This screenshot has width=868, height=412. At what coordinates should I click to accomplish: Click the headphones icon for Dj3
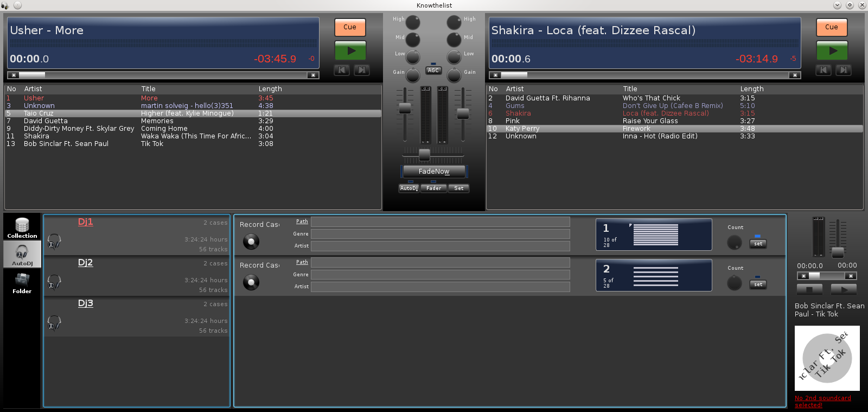click(54, 322)
